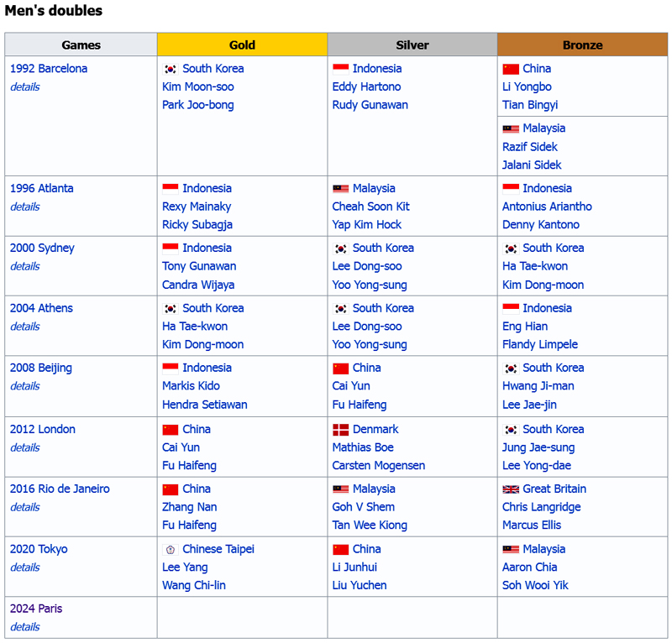Open the Chinese Taipei country link
The image size is (672, 643).
click(x=218, y=549)
